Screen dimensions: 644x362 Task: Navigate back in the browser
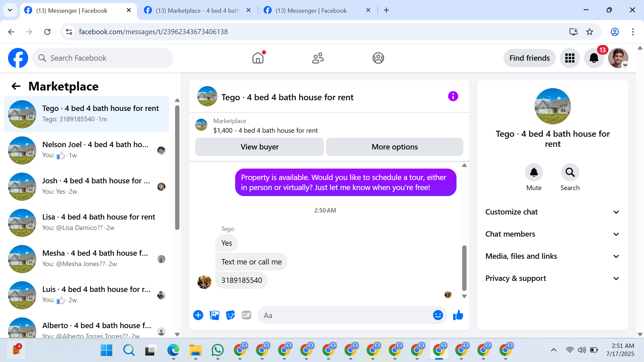pyautogui.click(x=11, y=32)
